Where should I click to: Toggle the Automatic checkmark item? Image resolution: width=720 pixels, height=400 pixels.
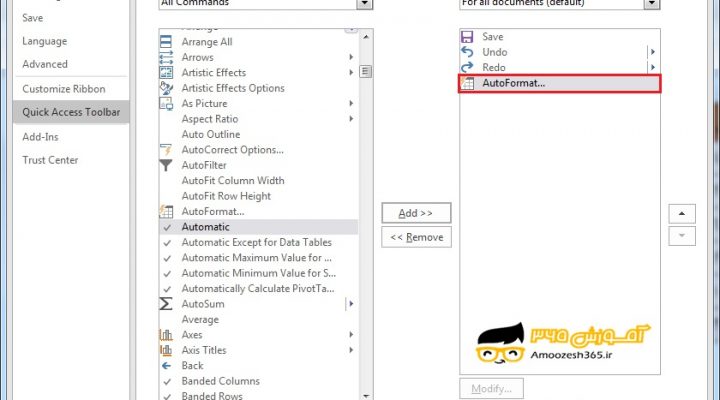tap(258, 227)
